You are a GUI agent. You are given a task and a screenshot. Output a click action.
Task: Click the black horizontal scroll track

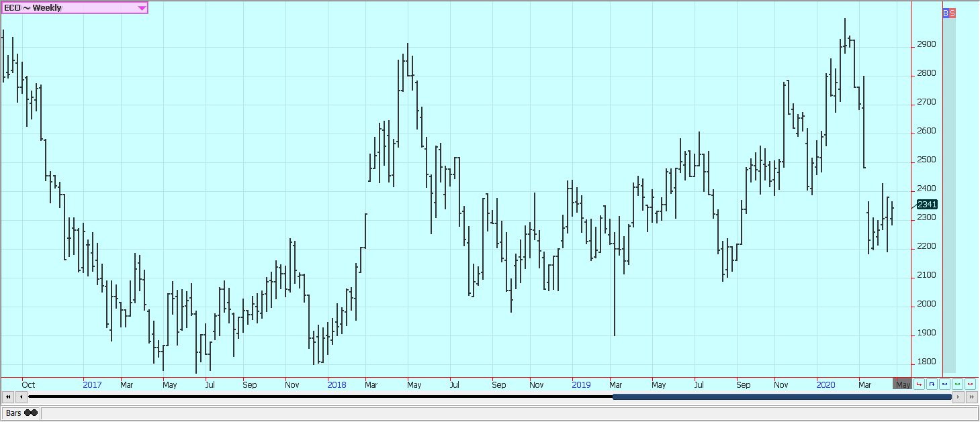coord(320,397)
